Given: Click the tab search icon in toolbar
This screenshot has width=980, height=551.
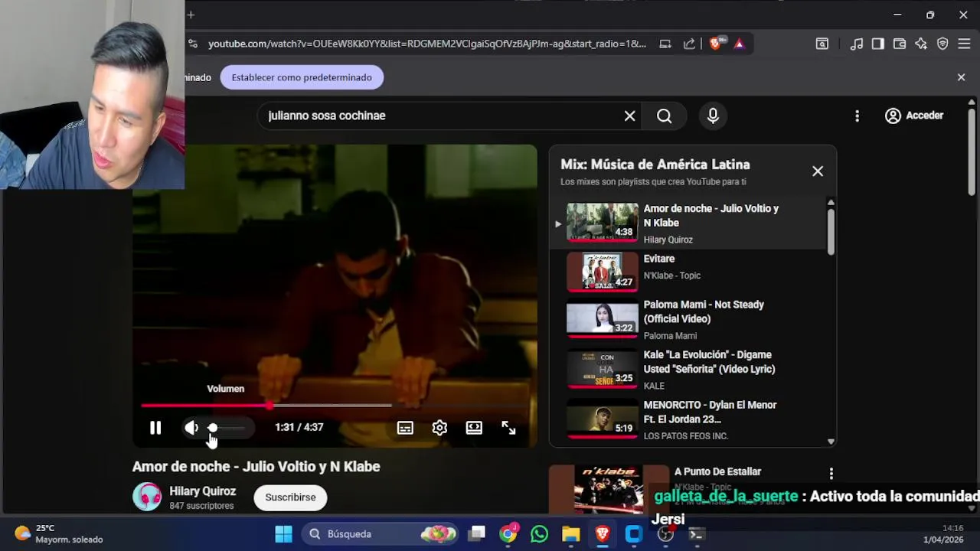Looking at the screenshot, I should click(x=822, y=44).
